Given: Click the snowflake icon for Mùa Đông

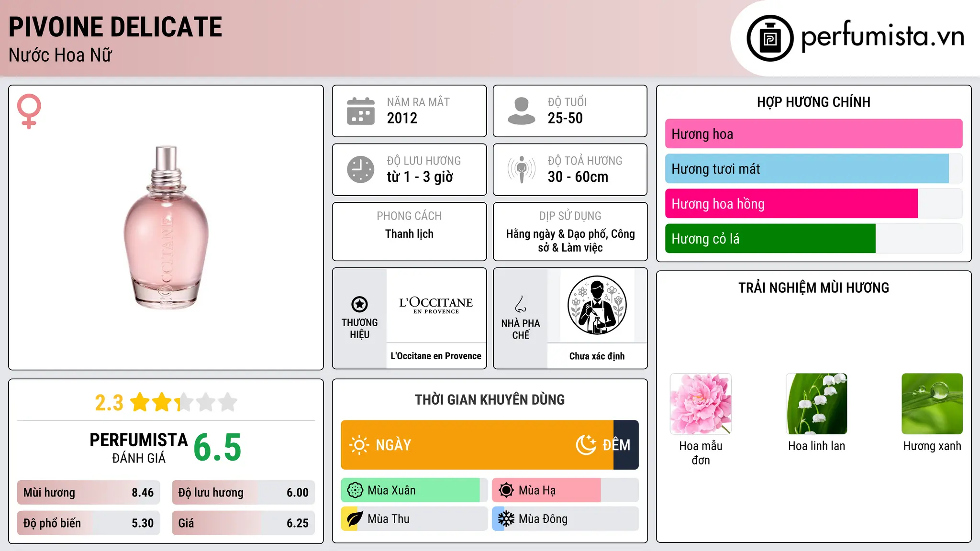Looking at the screenshot, I should coord(506,519).
